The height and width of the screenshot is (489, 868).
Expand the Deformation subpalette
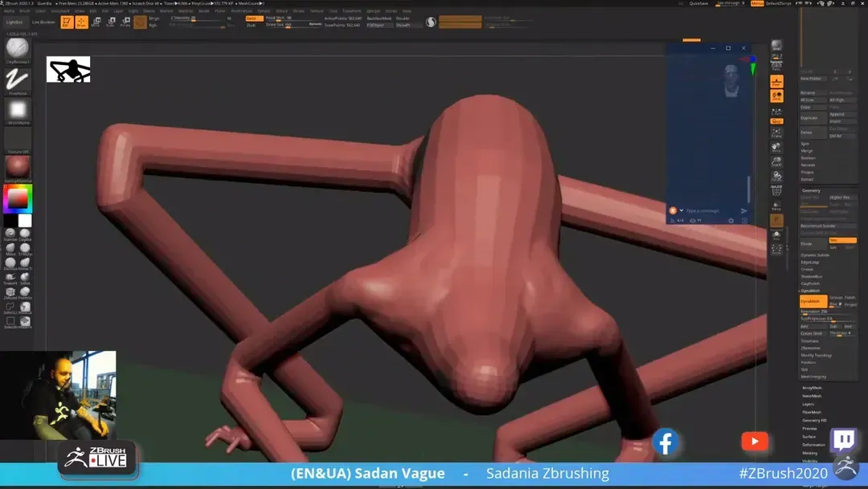point(813,445)
